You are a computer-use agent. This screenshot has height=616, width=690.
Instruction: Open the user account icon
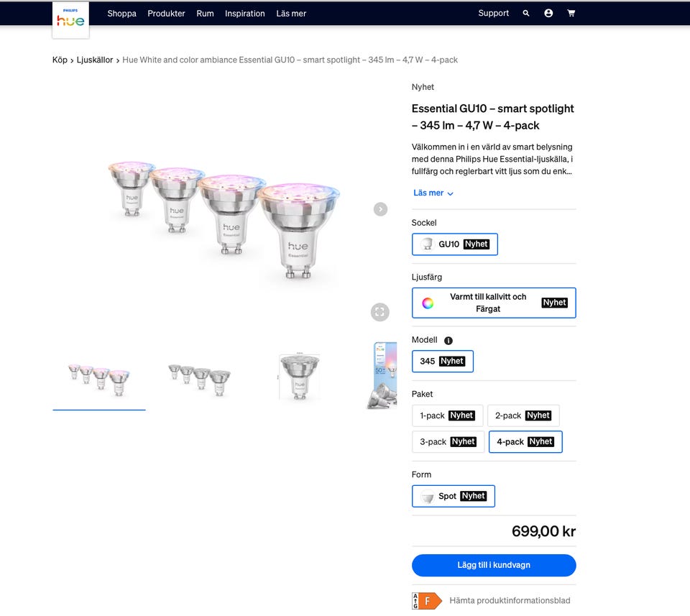click(548, 13)
